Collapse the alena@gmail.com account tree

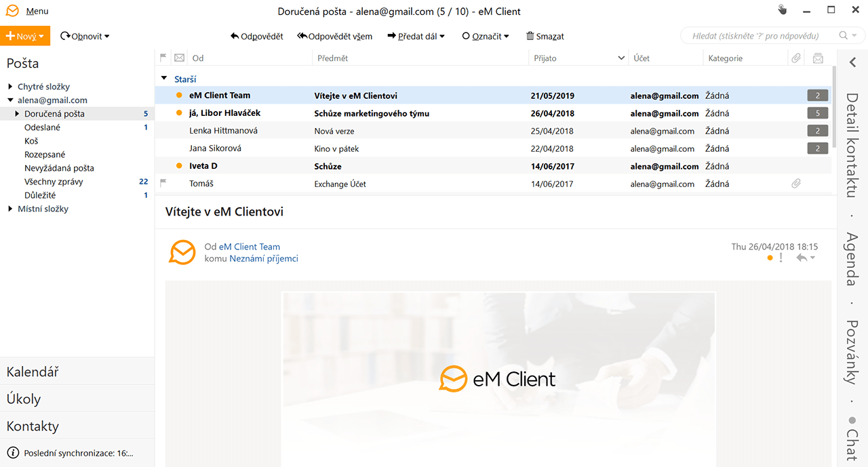[10, 100]
